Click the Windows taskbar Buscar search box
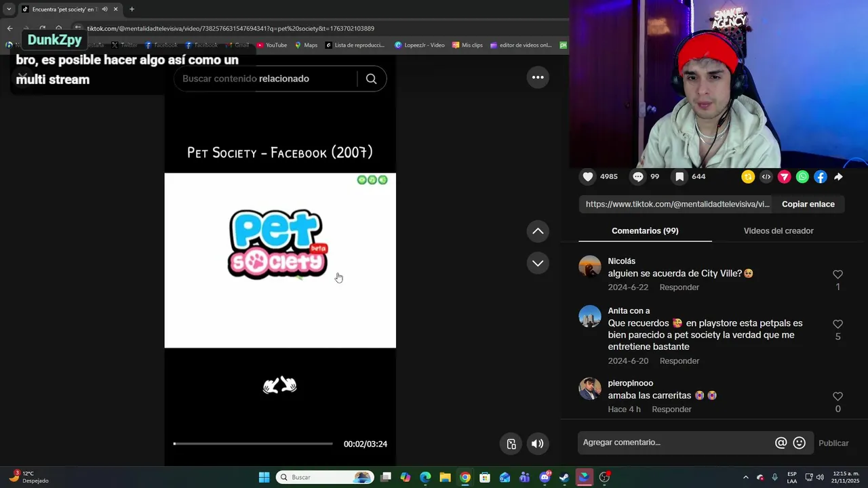This screenshot has height=488, width=868. coord(325,477)
